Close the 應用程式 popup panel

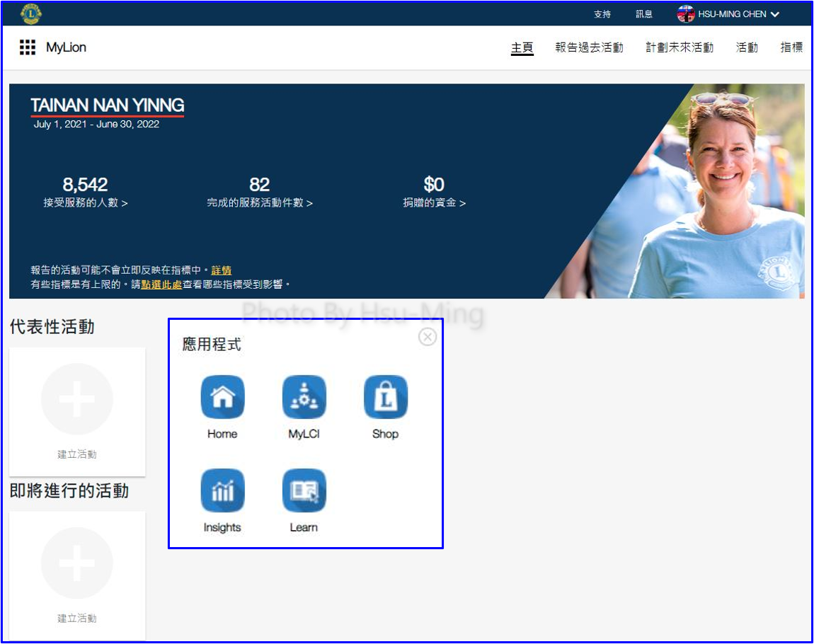[427, 337]
